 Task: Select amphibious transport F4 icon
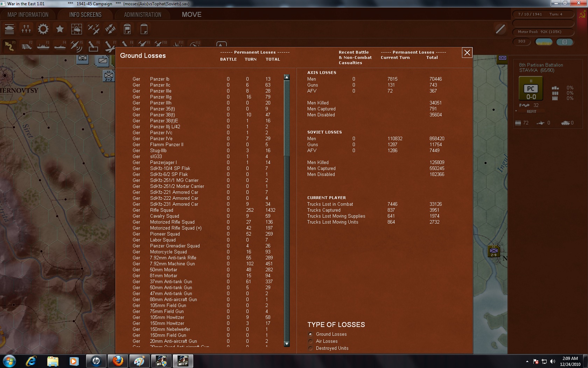coord(60,46)
